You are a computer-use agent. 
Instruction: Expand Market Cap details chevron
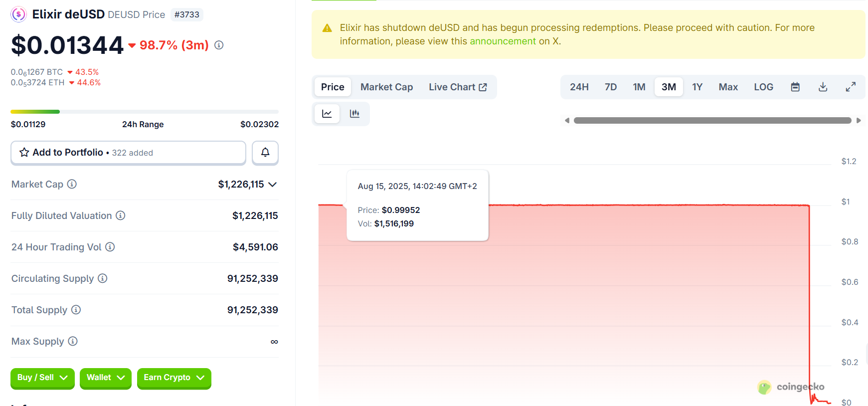272,185
